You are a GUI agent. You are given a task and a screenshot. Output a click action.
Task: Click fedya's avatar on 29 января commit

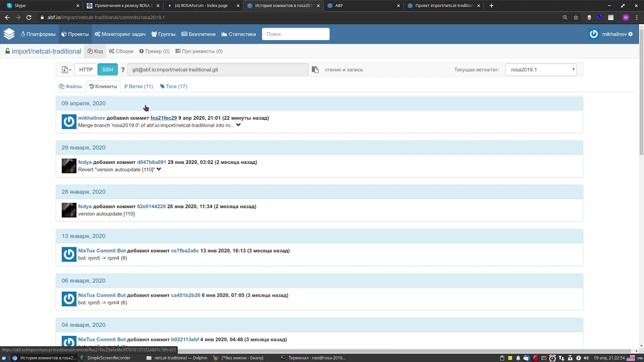[x=69, y=166]
